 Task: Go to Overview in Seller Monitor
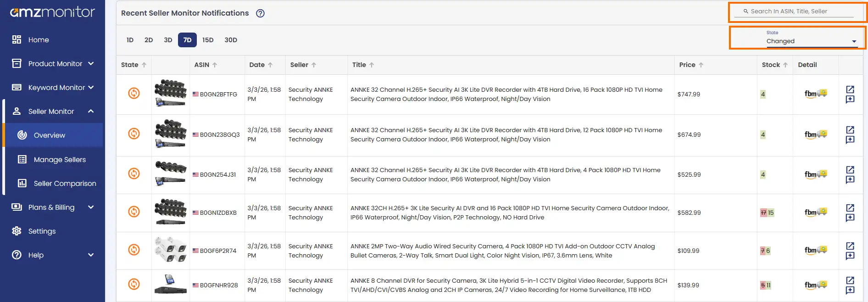(x=54, y=135)
